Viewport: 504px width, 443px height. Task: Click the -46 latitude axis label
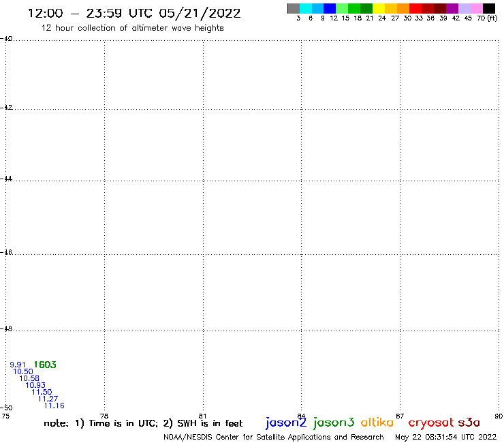point(6,252)
